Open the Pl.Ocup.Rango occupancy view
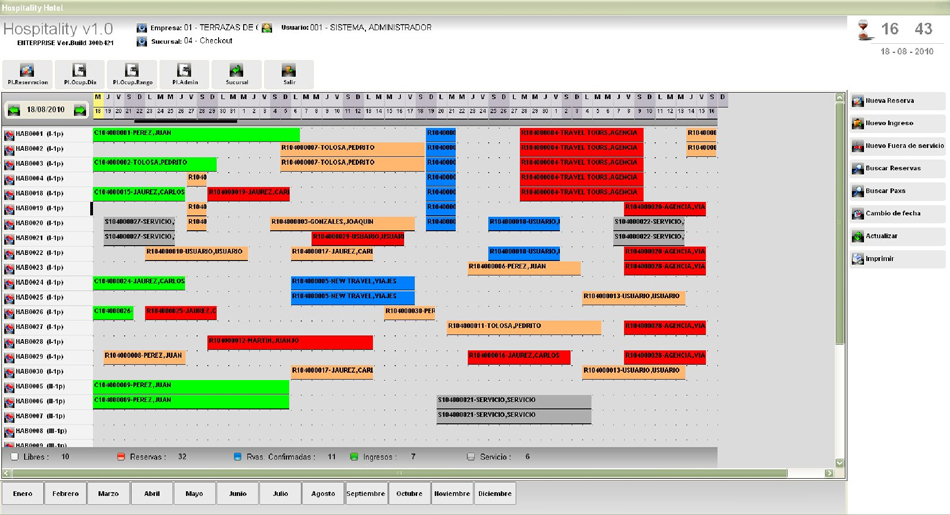Viewport: 950px width, 515px height. pyautogui.click(x=132, y=75)
